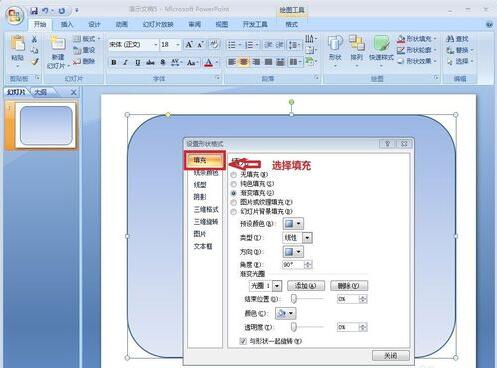Screen dimensions: 497x368
Task: Click Close (关闭) in Format Shape dialog
Action: pyautogui.click(x=390, y=356)
